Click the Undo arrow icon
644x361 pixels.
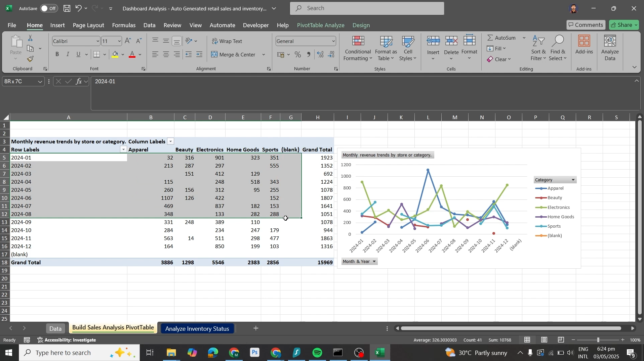click(78, 8)
